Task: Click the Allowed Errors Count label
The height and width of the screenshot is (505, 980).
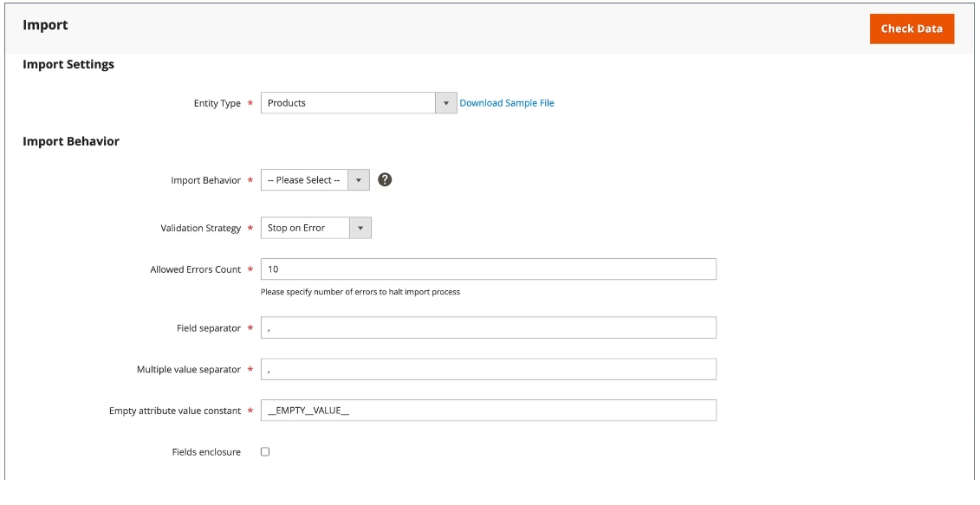Action: tap(196, 269)
